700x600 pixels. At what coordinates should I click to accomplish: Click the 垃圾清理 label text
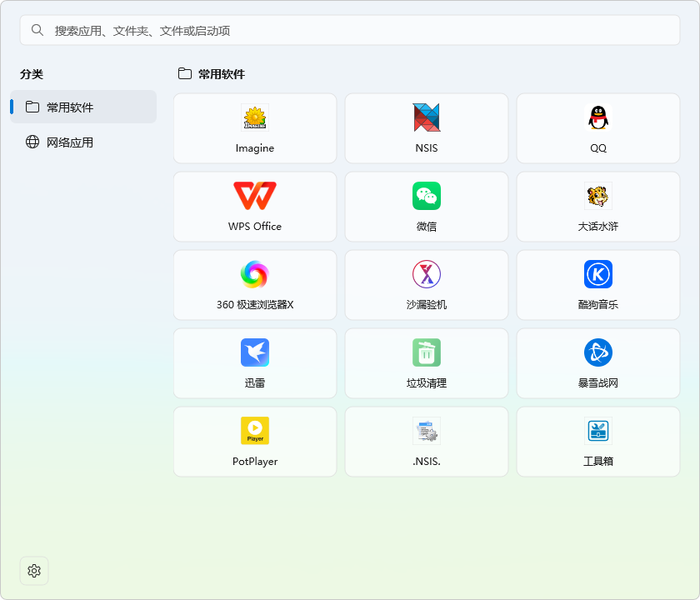pos(427,383)
